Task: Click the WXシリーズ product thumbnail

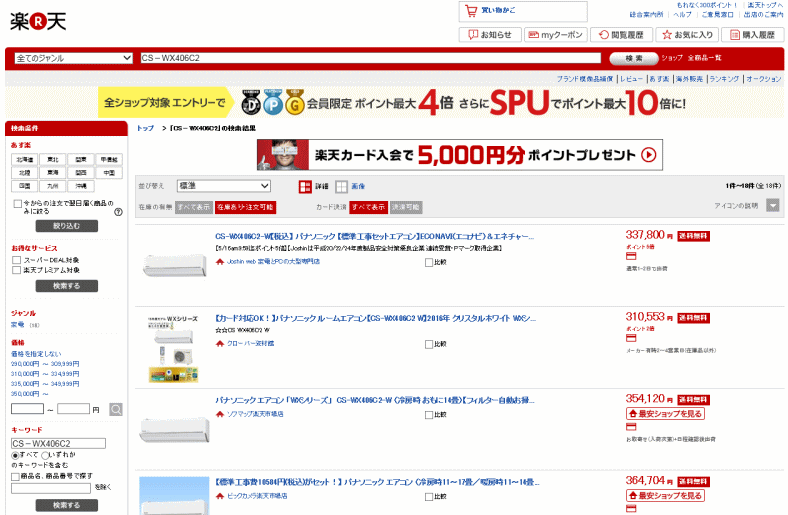Action: 173,349
